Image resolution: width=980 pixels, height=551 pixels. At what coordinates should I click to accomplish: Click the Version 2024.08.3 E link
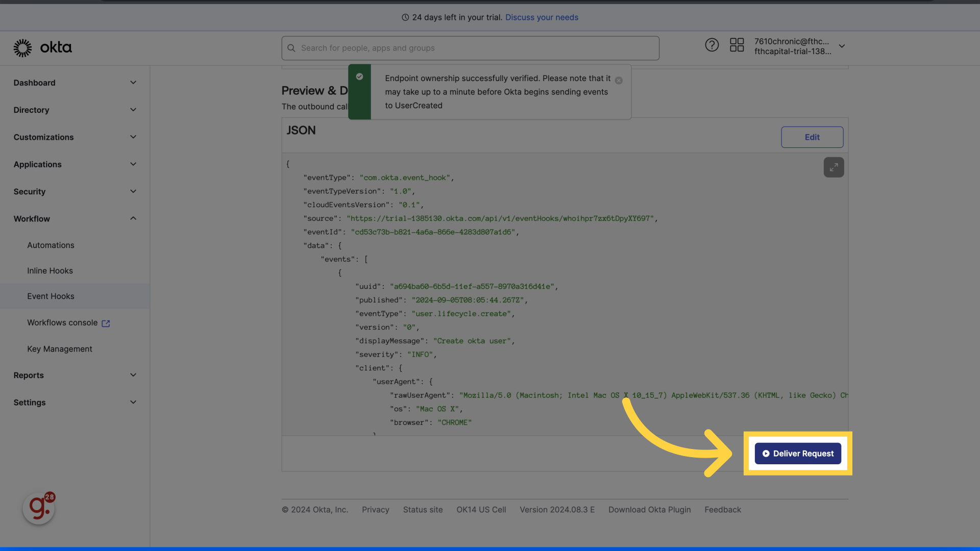click(557, 510)
